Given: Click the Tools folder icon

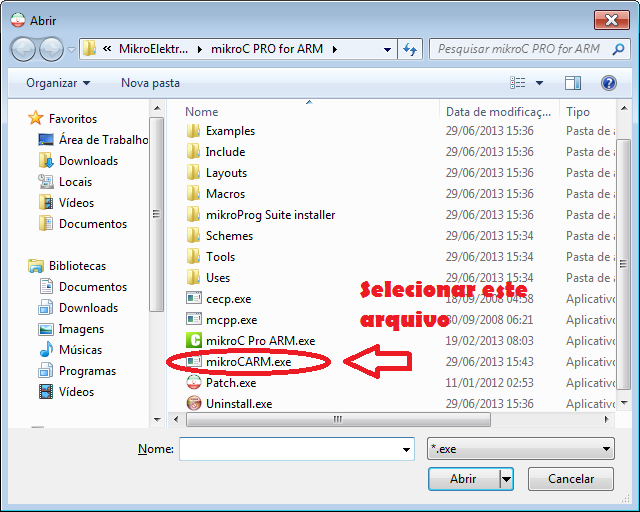Looking at the screenshot, I should tap(193, 256).
